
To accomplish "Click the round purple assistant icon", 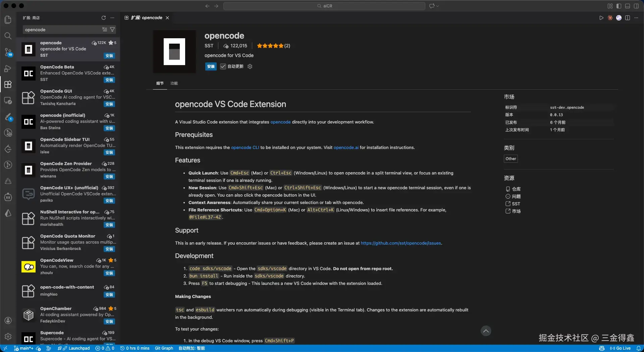I will 619,18.
